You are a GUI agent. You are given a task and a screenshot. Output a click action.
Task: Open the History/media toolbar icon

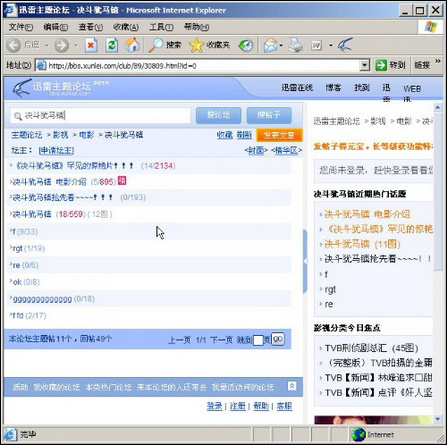click(246, 45)
